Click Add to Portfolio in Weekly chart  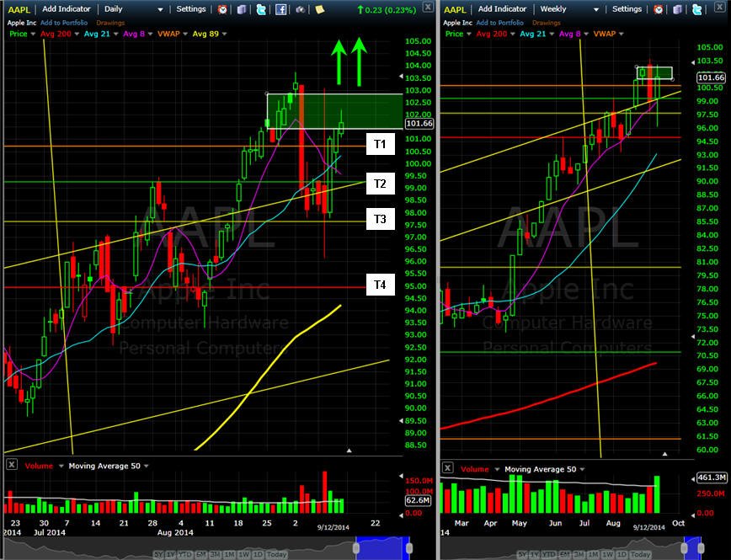coord(499,23)
